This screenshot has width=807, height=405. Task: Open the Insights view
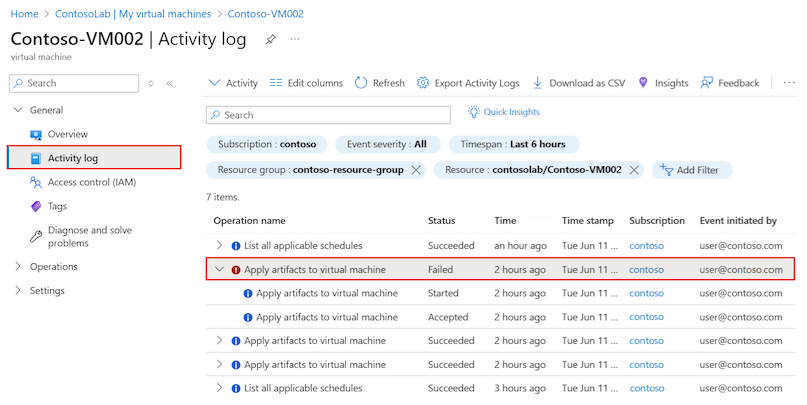663,83
